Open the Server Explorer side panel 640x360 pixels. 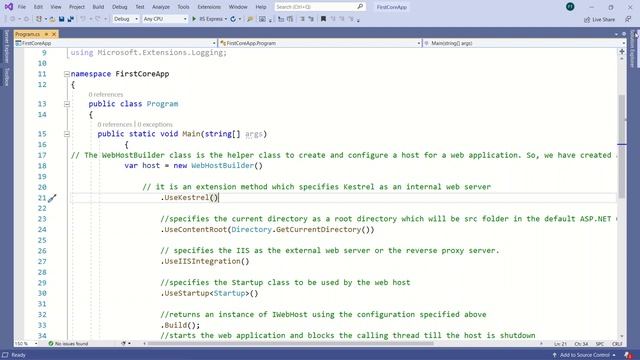pos(6,46)
